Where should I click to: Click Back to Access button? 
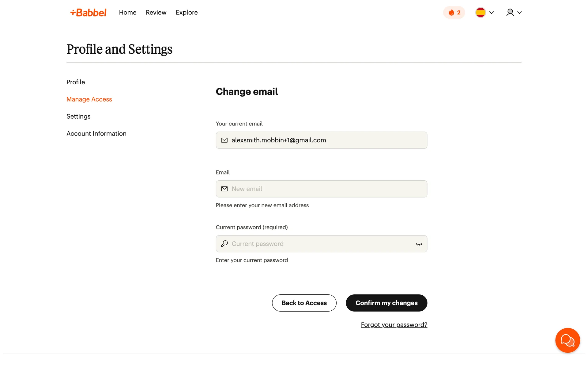point(304,303)
